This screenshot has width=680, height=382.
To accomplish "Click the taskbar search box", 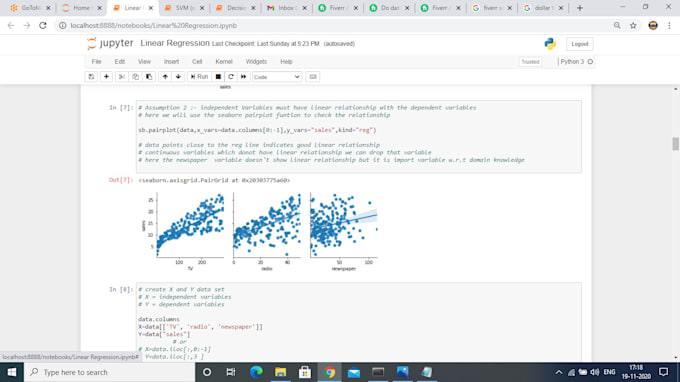I will [109, 372].
